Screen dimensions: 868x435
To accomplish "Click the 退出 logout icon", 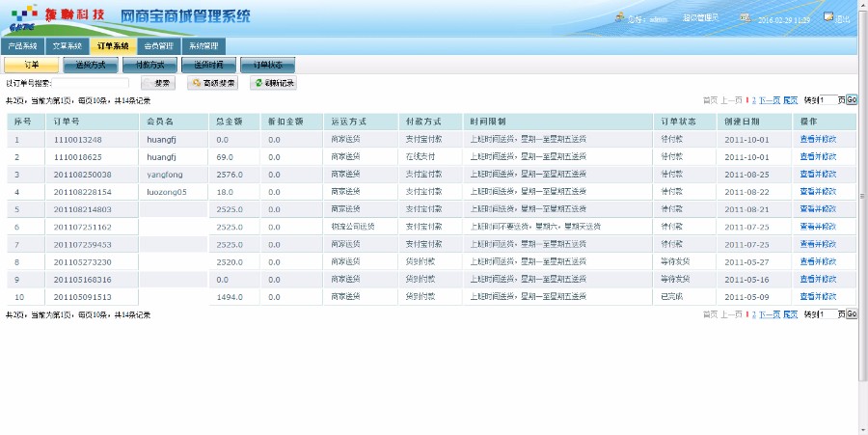I will 828,17.
